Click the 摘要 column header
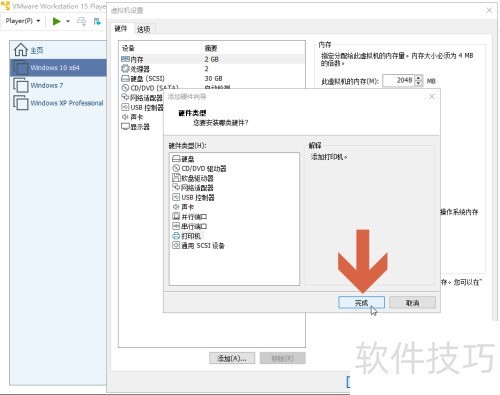 coord(253,48)
